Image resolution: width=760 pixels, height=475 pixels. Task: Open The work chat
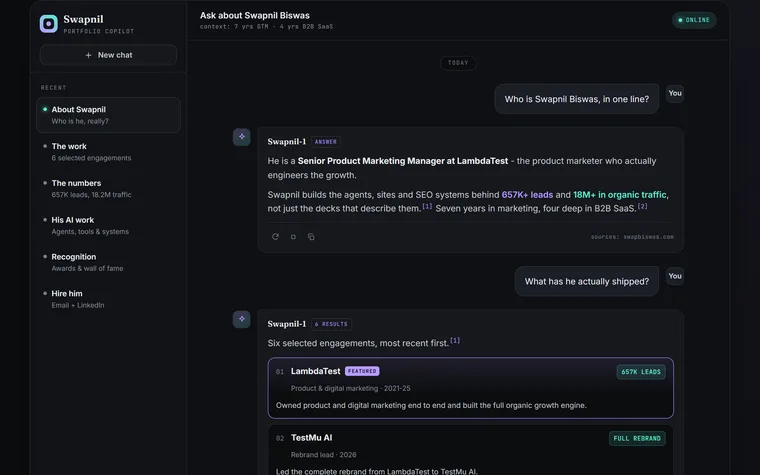click(108, 152)
